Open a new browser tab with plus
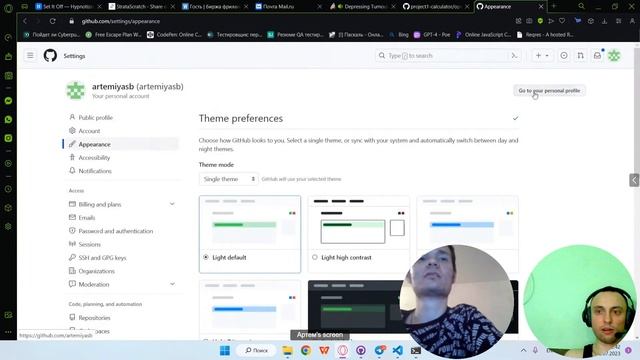 point(554,6)
